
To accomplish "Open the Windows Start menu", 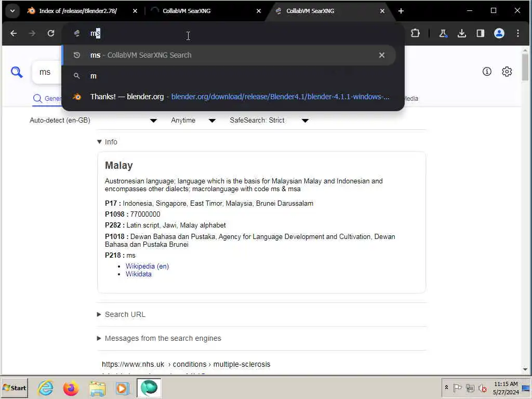I will [x=15, y=388].
